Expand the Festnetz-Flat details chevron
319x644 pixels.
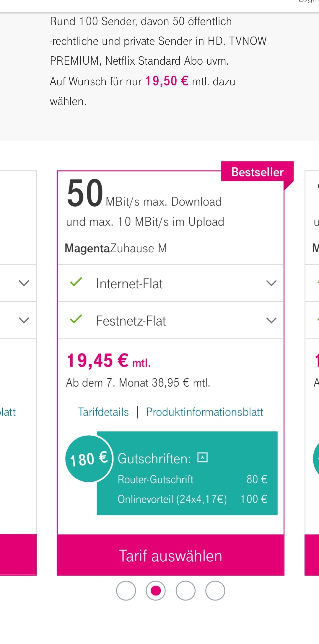(x=271, y=321)
